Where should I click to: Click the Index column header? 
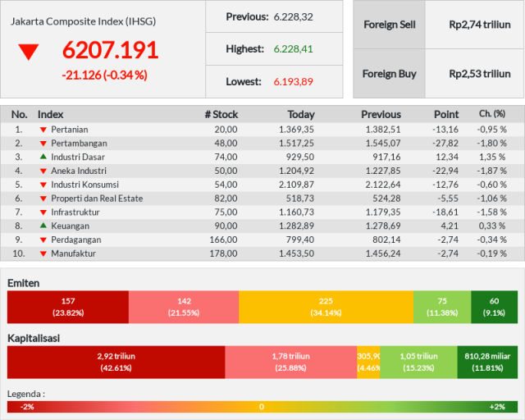coord(51,115)
